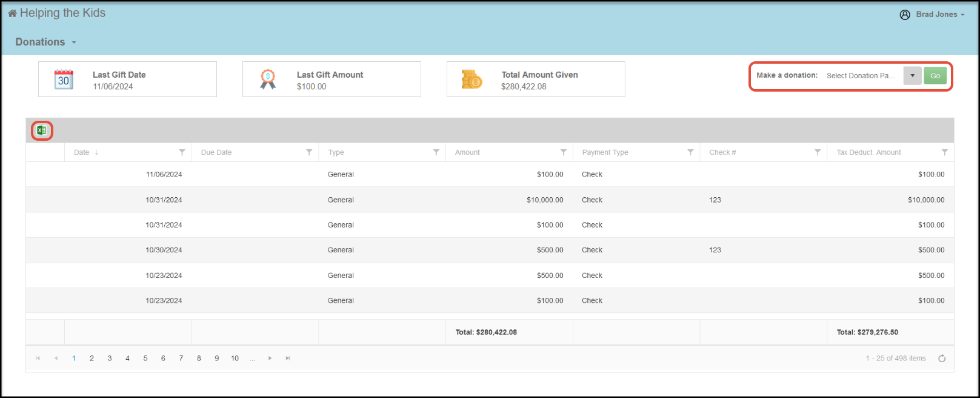The image size is (980, 398).
Task: Open the Type column filter icon
Action: (x=436, y=152)
